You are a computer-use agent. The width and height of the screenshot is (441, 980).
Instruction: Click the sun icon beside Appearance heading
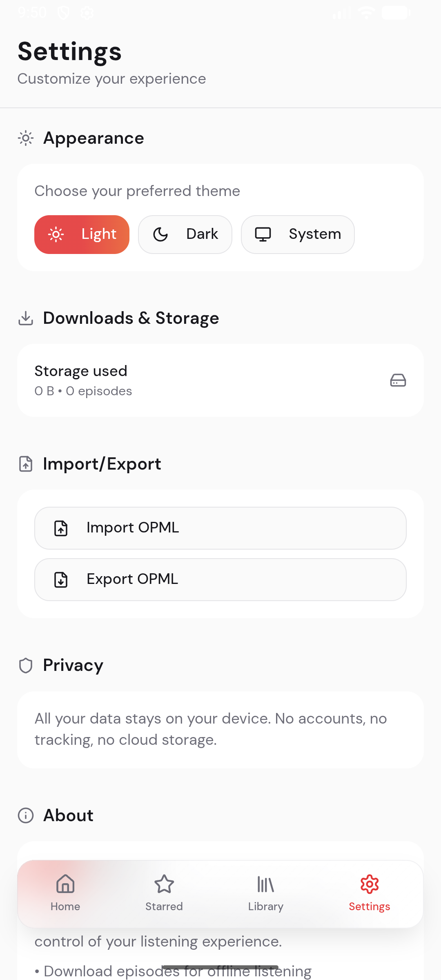point(25,138)
